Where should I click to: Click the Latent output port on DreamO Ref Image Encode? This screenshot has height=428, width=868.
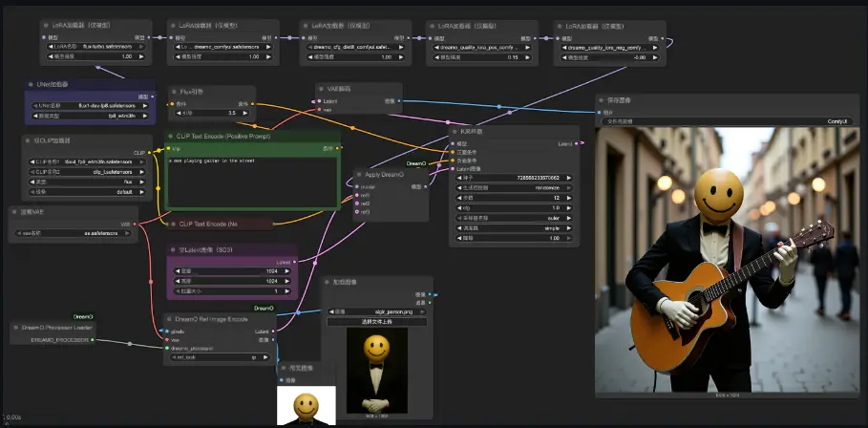275,332
